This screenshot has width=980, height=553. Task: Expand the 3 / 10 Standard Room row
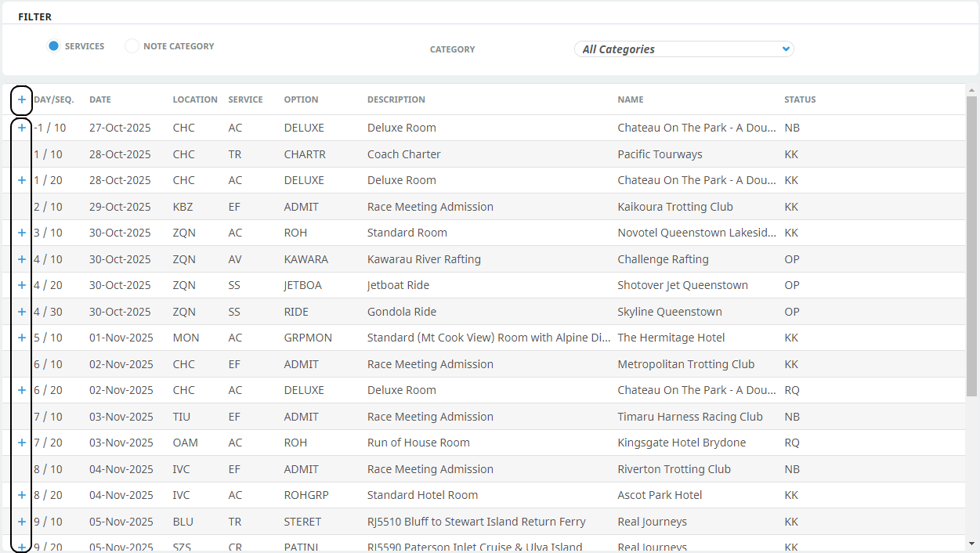(22, 233)
